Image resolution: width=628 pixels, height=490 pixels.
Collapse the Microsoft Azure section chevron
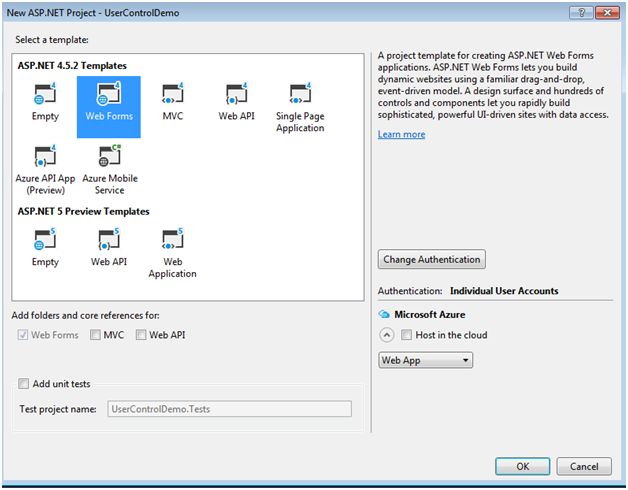point(386,335)
